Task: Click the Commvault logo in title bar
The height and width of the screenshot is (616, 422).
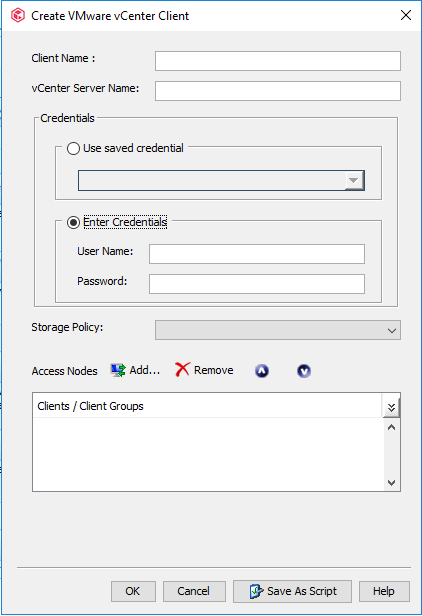Action: pos(18,16)
